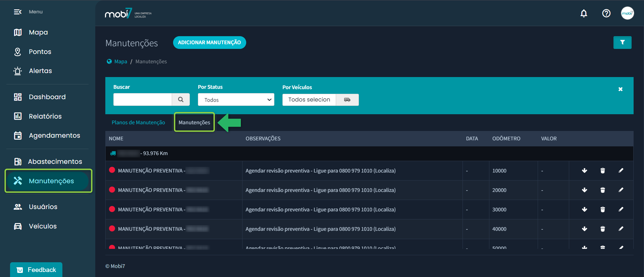
Task: Edit the 20000 odometer maintenance entry
Action: tap(621, 190)
